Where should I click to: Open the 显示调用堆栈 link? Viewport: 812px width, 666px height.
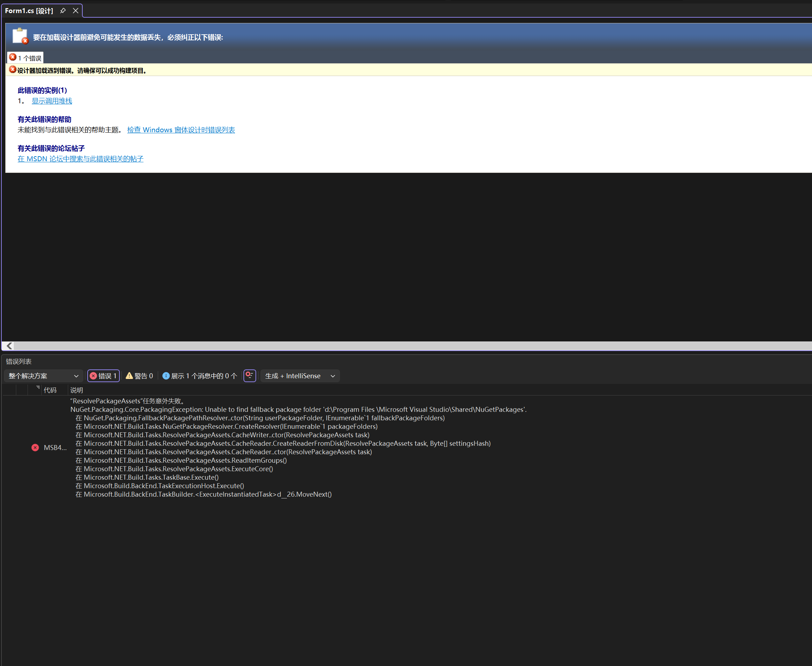[52, 101]
